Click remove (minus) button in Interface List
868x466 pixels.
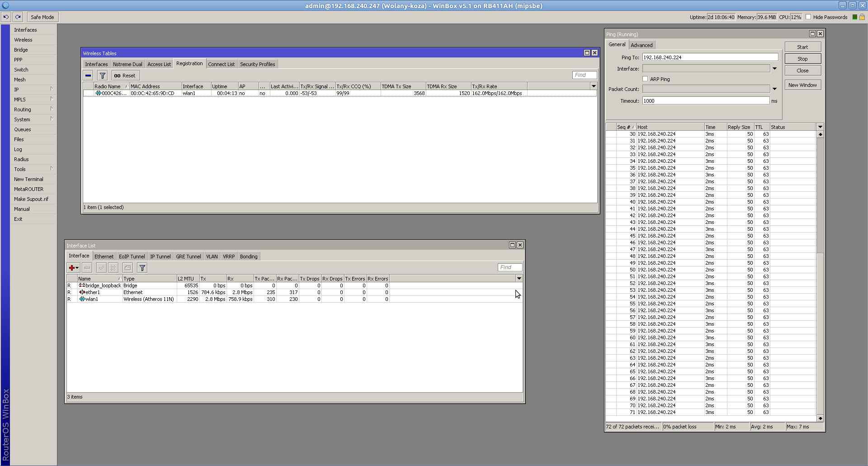[x=87, y=268]
